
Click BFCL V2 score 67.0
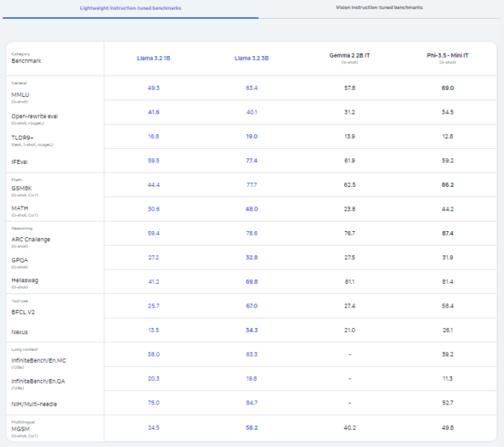click(x=252, y=306)
